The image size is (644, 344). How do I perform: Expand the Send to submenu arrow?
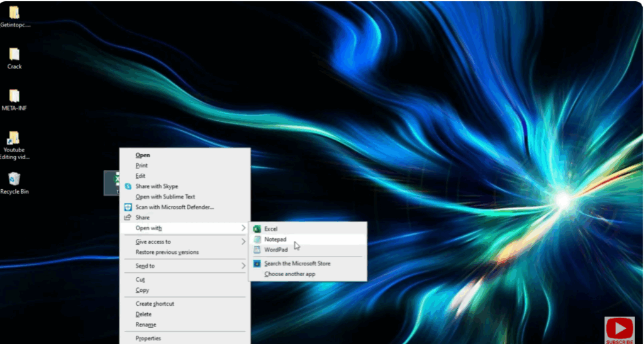pyautogui.click(x=243, y=266)
